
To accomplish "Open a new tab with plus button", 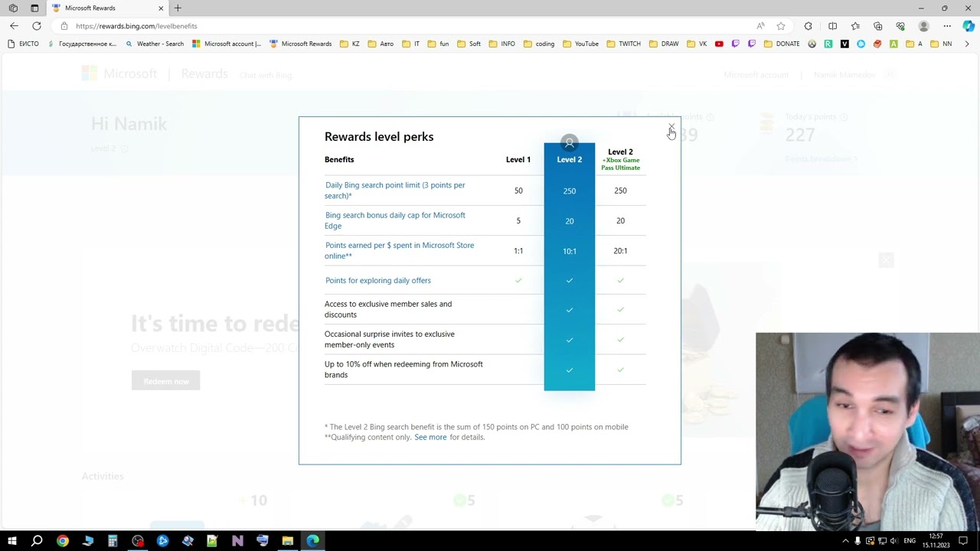I will (178, 8).
